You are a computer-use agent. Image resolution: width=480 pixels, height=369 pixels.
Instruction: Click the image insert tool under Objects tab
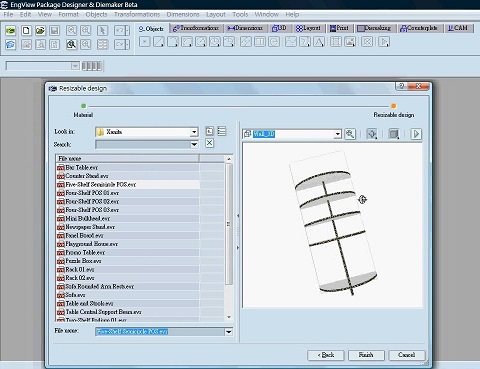click(x=350, y=42)
